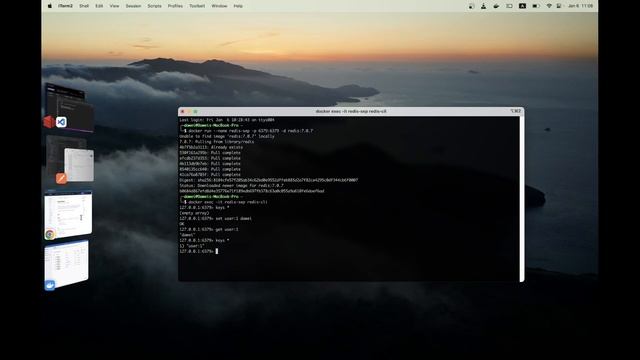The height and width of the screenshot is (360, 640).
Task: Zoom the iTerm2 terminal window
Action: point(196,111)
